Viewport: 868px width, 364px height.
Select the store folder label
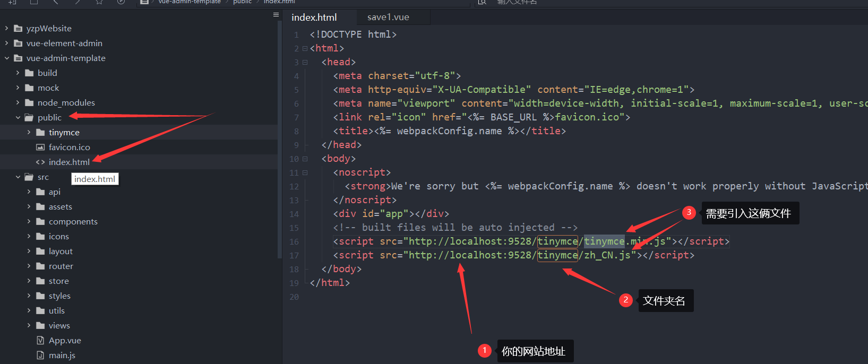click(x=59, y=281)
